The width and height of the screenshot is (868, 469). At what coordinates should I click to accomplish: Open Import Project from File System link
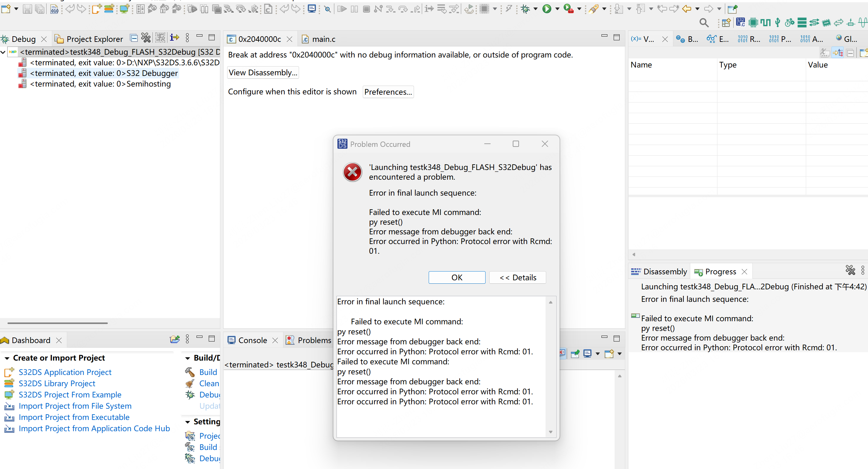pos(75,406)
